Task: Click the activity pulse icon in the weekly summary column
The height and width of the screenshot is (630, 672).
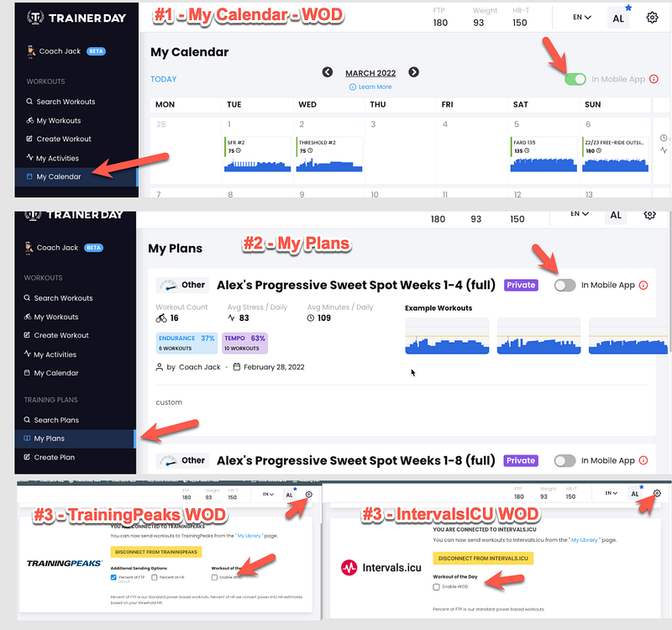Action: tap(664, 150)
